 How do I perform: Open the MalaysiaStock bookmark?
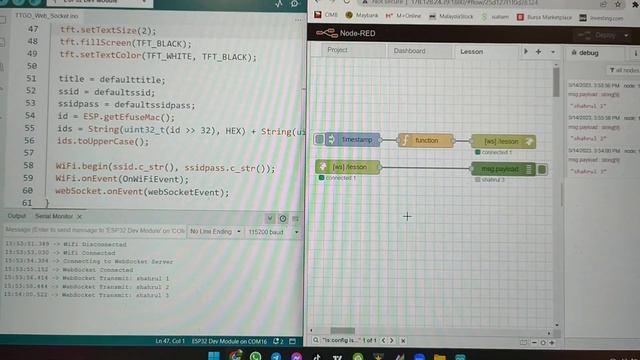point(451,16)
